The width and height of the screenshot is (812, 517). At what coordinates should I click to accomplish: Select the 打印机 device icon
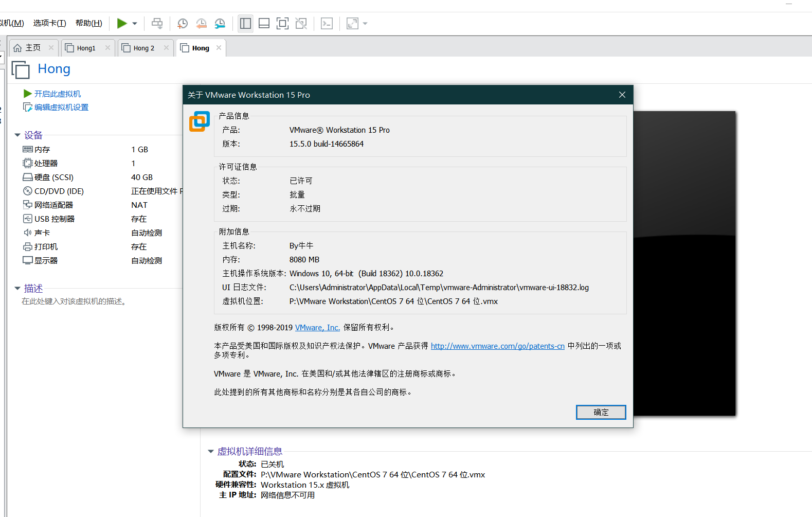(x=28, y=246)
